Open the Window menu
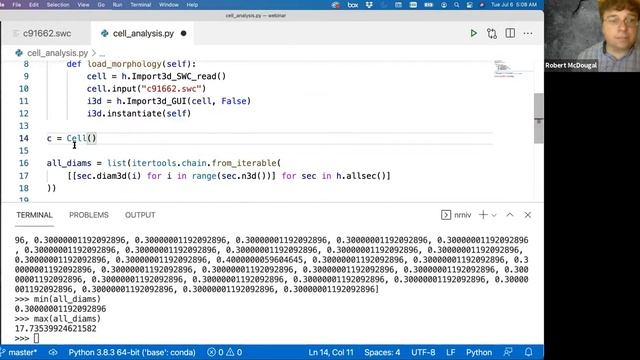This screenshot has height=360, width=640. pyautogui.click(x=169, y=5)
